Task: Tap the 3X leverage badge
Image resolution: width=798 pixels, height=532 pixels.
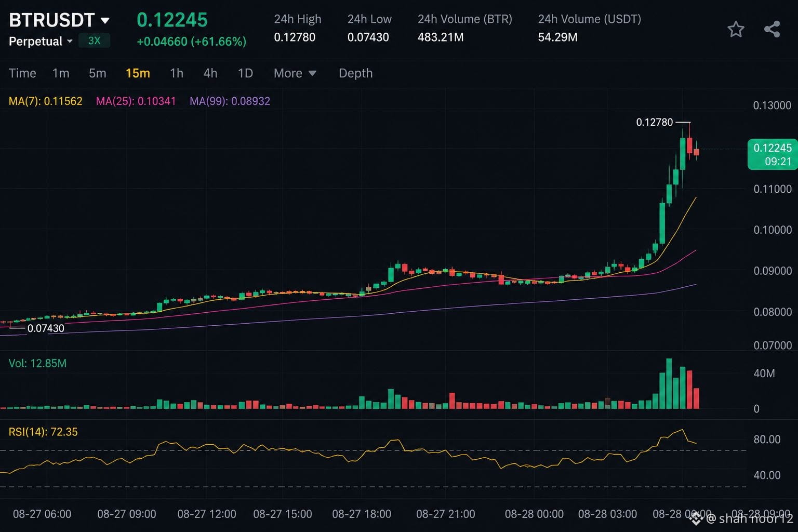Action: tap(94, 41)
